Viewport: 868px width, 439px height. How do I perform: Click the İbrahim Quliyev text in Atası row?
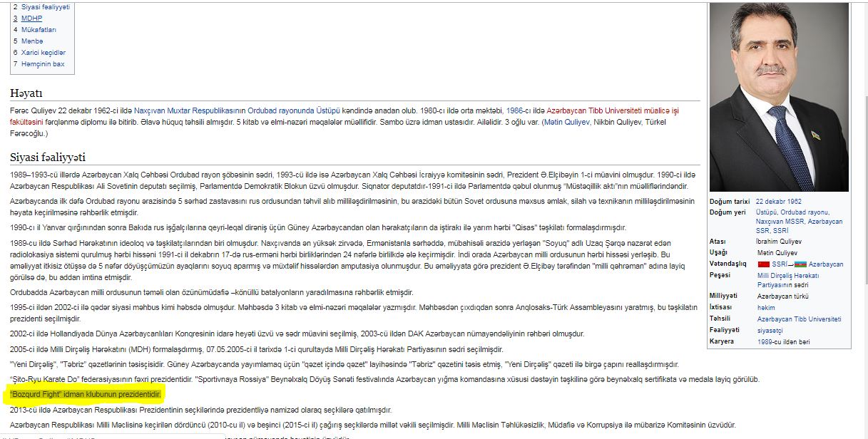tap(779, 242)
